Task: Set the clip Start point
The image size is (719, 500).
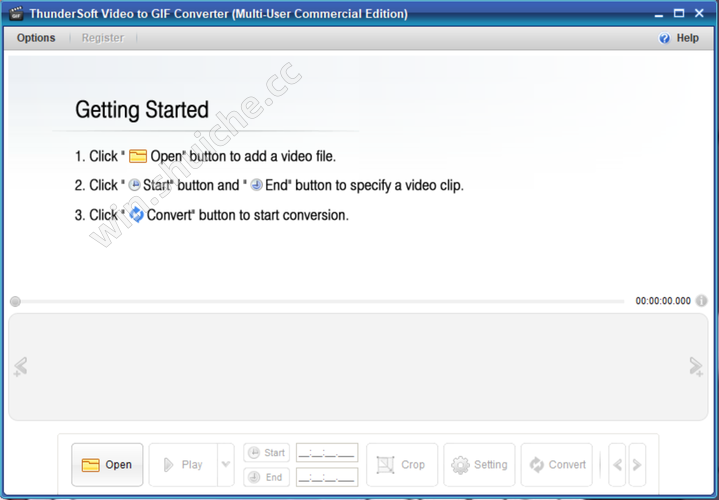Action: (266, 453)
